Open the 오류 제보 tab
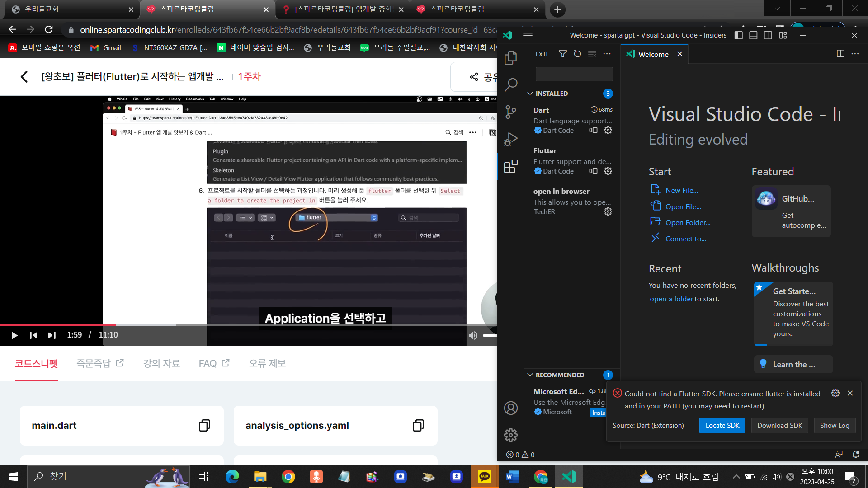The width and height of the screenshot is (868, 488). pyautogui.click(x=267, y=363)
